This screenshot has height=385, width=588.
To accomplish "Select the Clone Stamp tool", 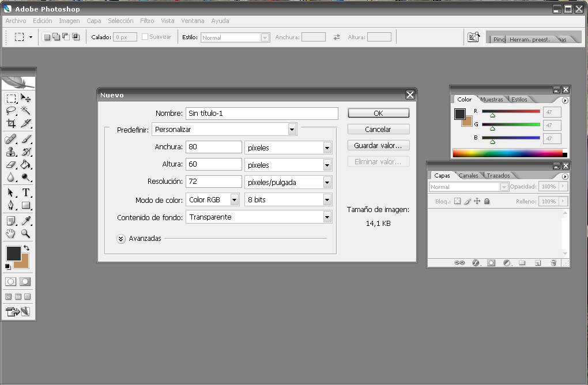I will [x=12, y=152].
